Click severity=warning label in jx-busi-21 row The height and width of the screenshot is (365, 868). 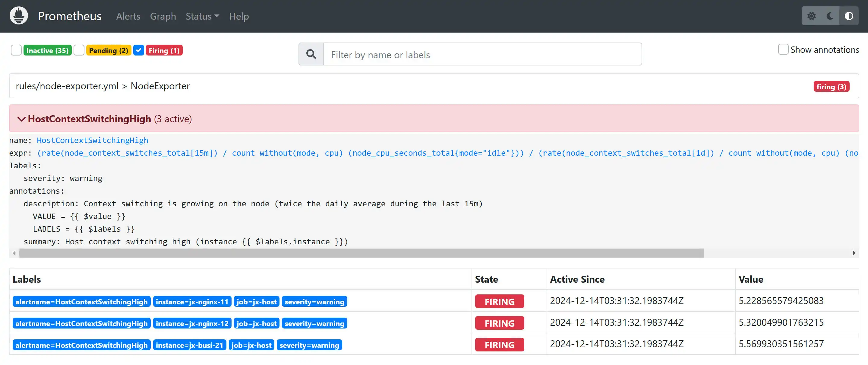coord(309,345)
